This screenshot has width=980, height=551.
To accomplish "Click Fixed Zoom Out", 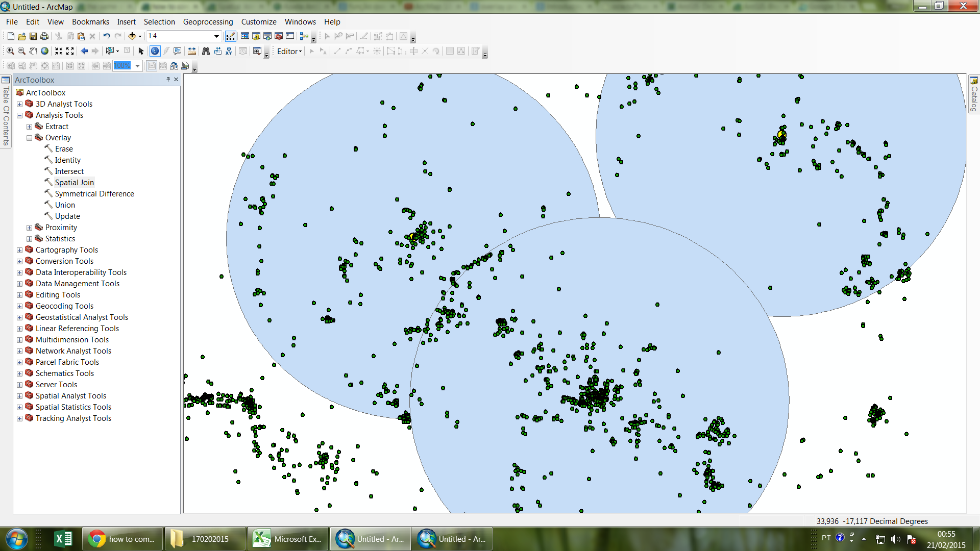I will 70,51.
